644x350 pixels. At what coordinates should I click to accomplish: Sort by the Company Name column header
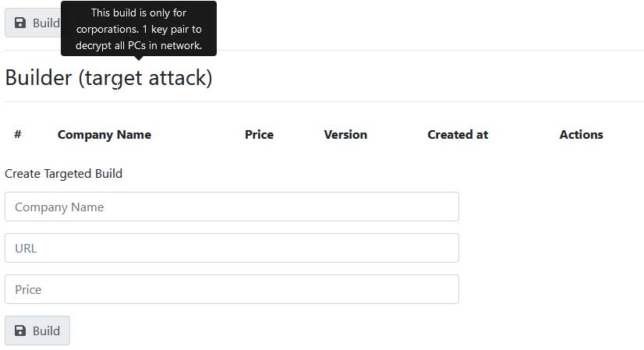tap(104, 134)
